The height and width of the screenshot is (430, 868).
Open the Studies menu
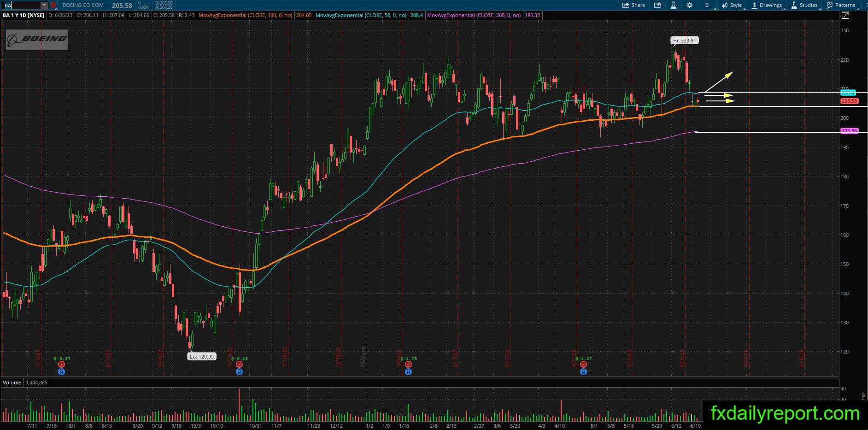click(x=805, y=5)
